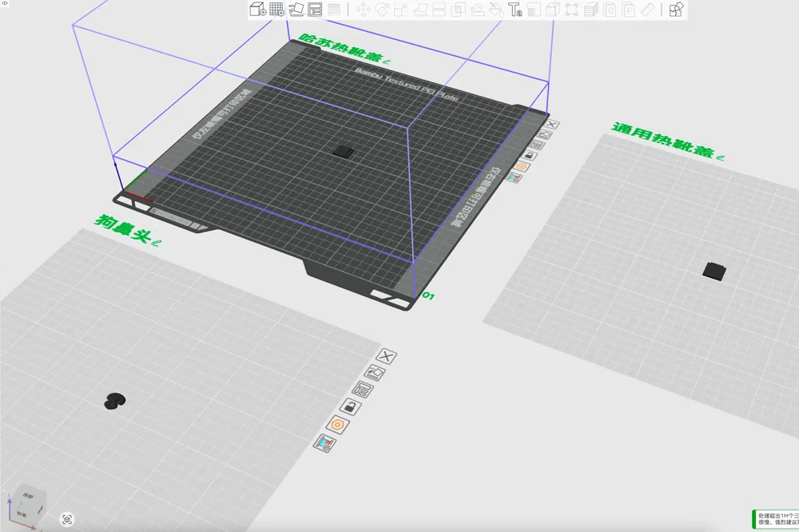799x532 pixels.
Task: Click the 通用热靴盖 plate title
Action: [662, 140]
